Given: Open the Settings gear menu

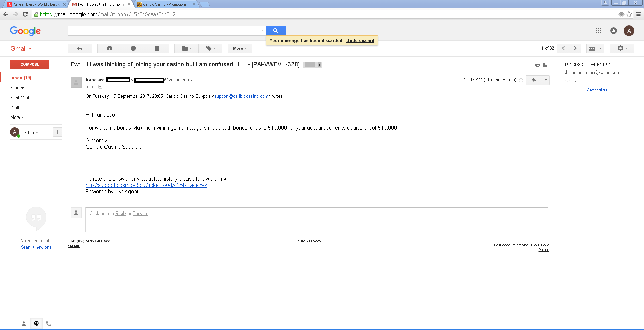Looking at the screenshot, I should pos(622,48).
